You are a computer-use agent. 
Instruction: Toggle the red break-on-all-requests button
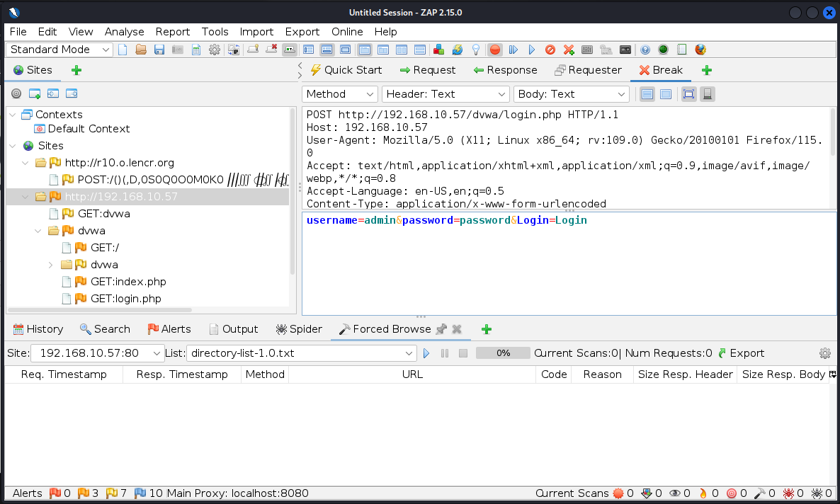[x=495, y=50]
